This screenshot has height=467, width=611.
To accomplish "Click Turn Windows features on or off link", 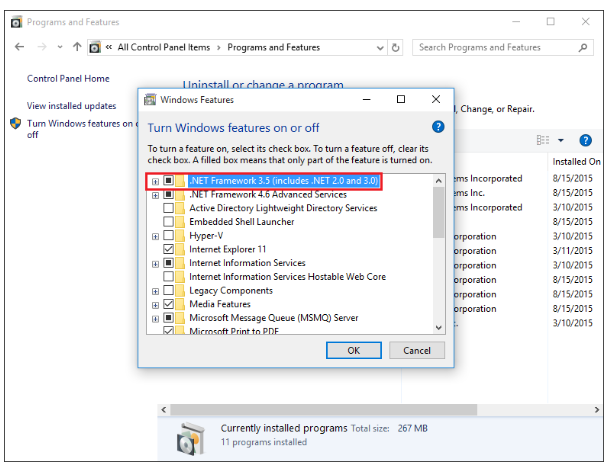I will pos(82,129).
